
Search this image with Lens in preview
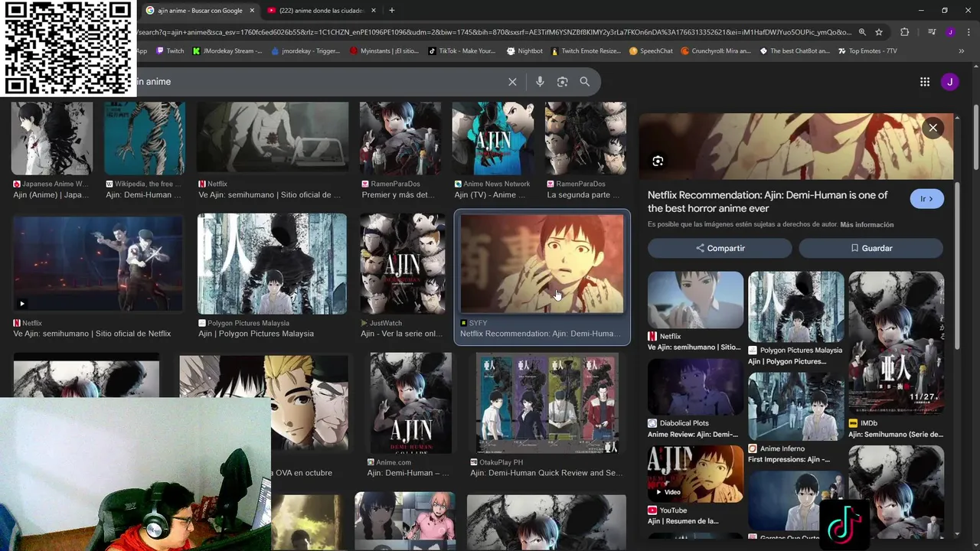point(658,161)
